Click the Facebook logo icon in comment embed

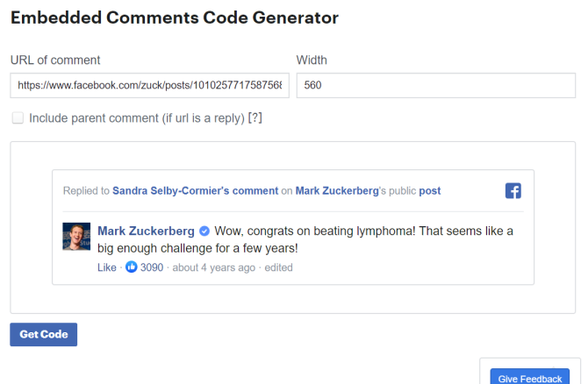513,191
